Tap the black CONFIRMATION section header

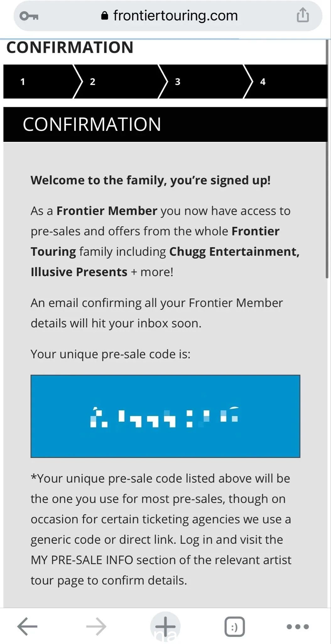point(165,125)
